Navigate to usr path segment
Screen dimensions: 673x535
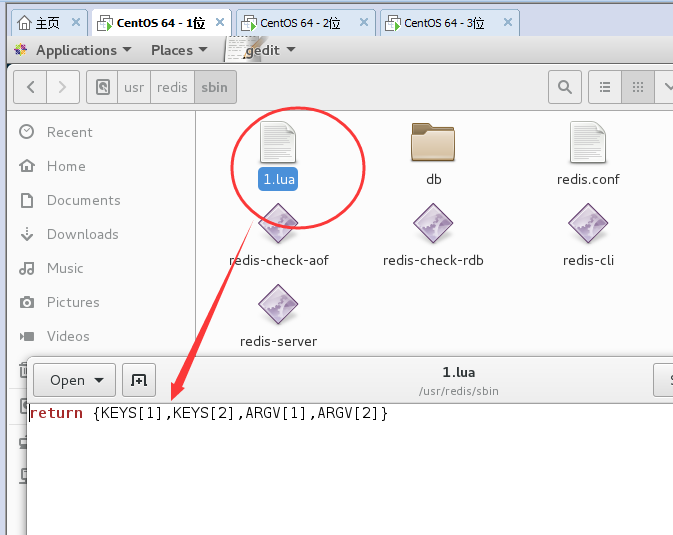(x=134, y=87)
